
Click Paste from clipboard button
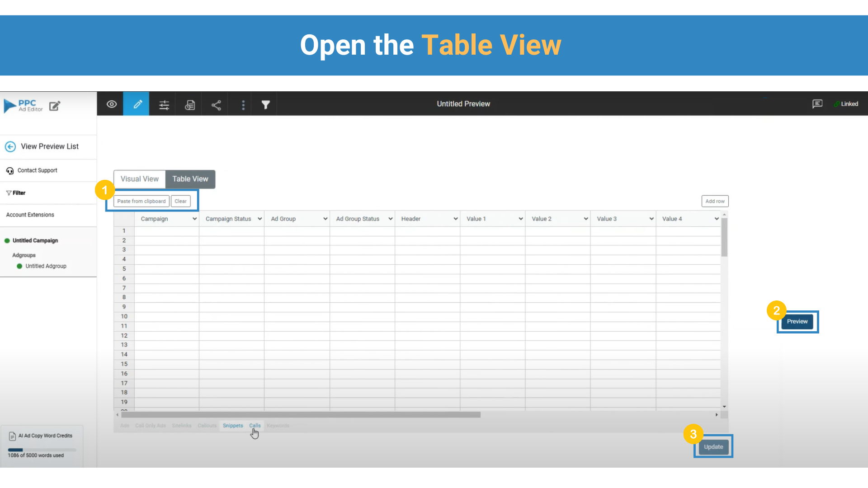point(141,201)
